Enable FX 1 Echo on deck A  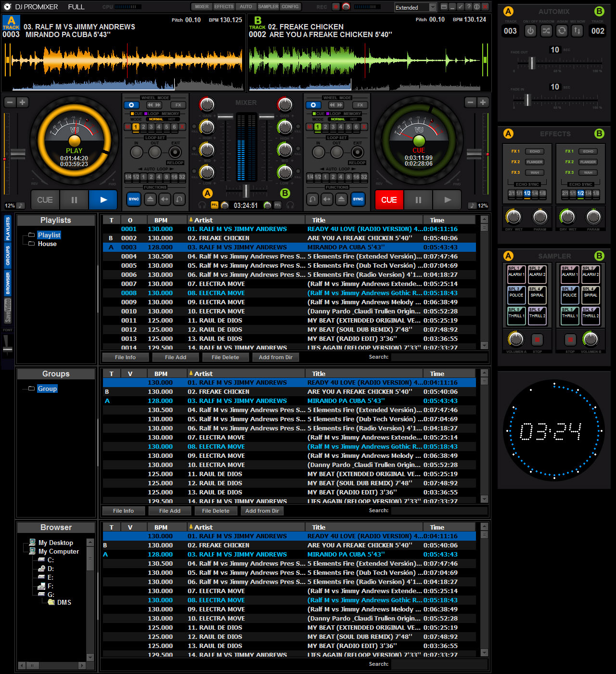click(535, 151)
